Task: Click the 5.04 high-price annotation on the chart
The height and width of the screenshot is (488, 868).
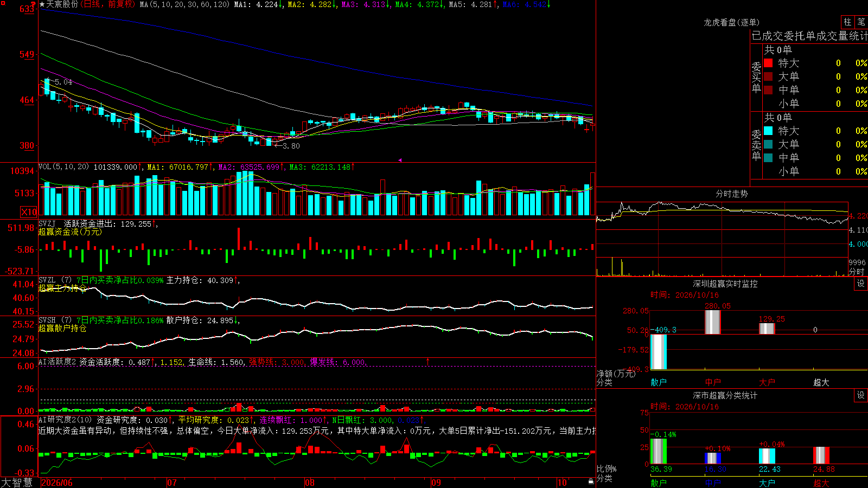Action: tap(63, 82)
